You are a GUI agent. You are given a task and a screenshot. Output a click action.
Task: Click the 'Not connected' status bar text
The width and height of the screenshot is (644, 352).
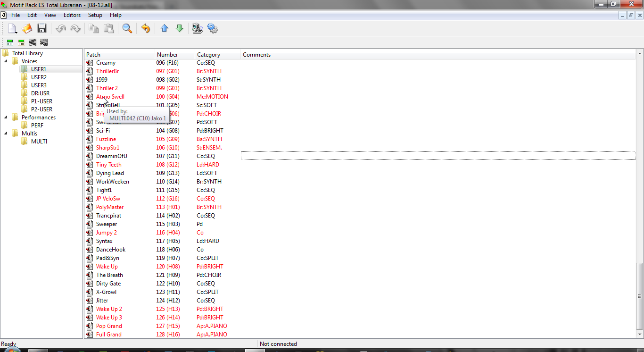[x=278, y=344]
